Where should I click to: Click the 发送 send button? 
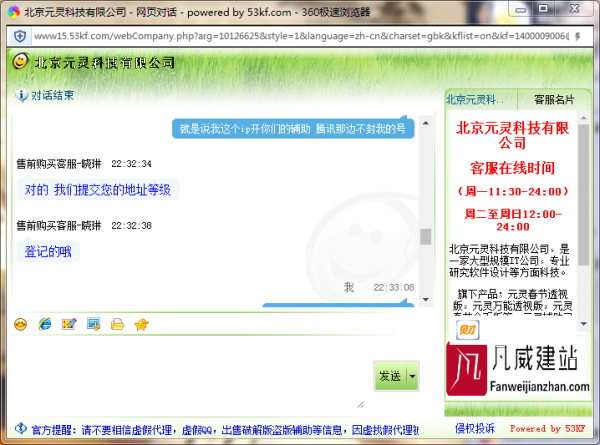click(x=390, y=376)
